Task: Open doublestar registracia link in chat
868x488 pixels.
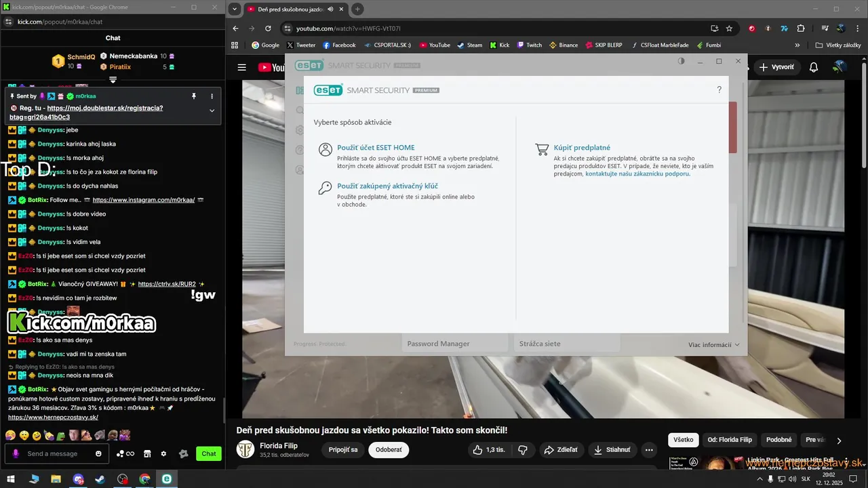Action: tap(86, 113)
